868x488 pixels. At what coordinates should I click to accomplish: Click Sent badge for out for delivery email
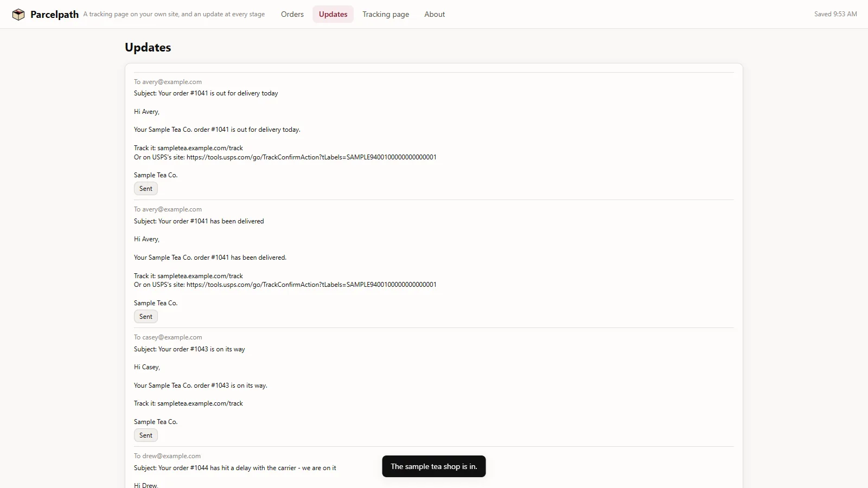point(146,189)
